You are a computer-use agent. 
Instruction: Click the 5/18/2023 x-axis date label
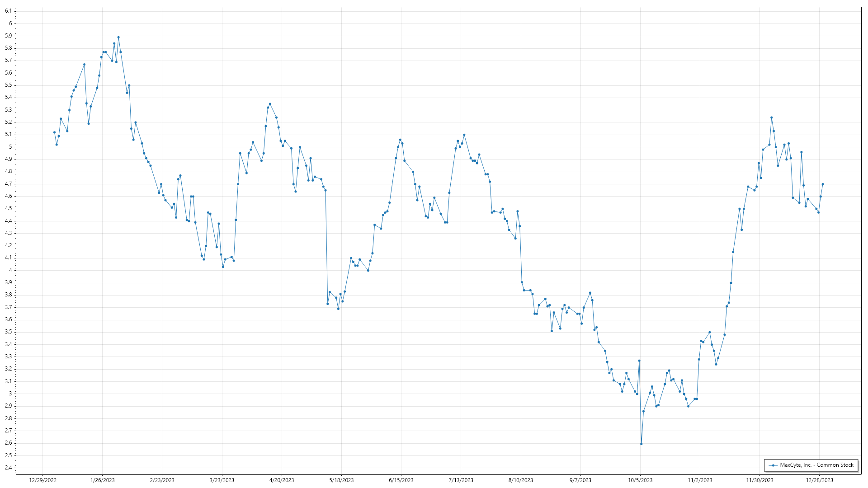[341, 480]
